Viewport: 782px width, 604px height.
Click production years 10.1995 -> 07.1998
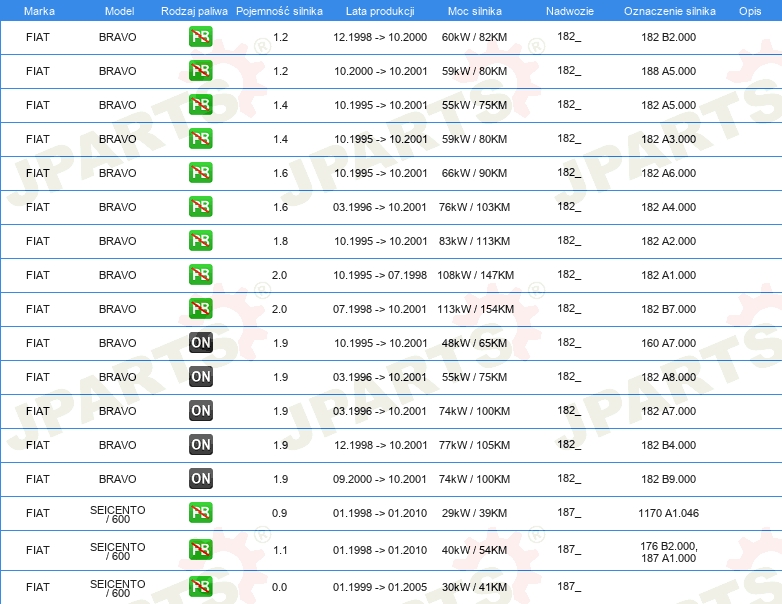381,275
